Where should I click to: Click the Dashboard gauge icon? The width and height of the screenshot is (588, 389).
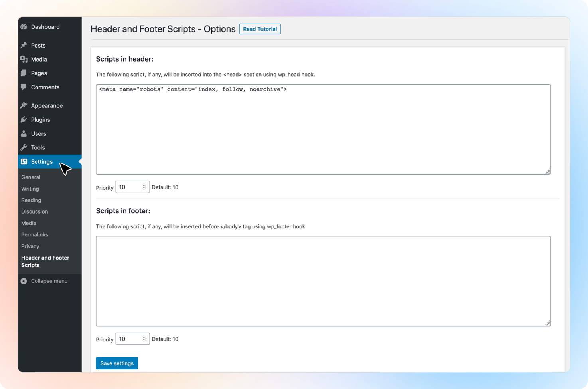tap(24, 27)
